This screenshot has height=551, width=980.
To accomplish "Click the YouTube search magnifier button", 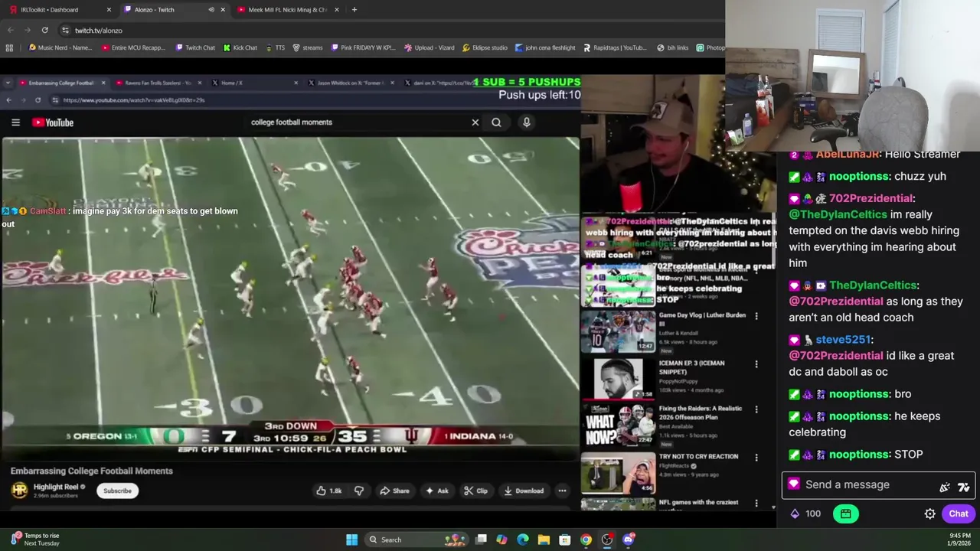I will pyautogui.click(x=496, y=122).
